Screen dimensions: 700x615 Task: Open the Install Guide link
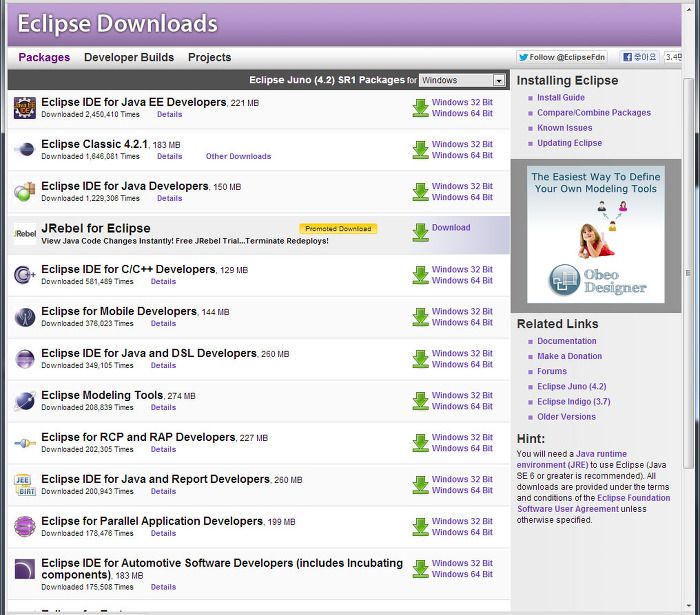(x=561, y=98)
